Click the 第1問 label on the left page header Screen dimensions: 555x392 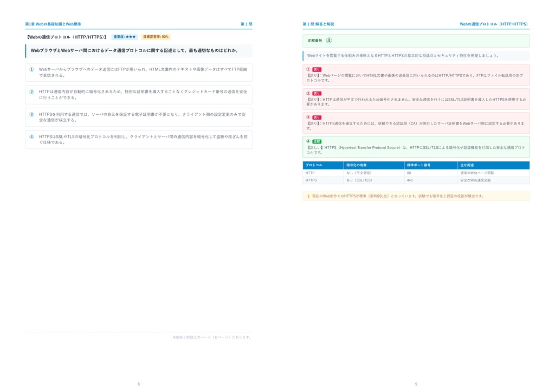coord(247,24)
